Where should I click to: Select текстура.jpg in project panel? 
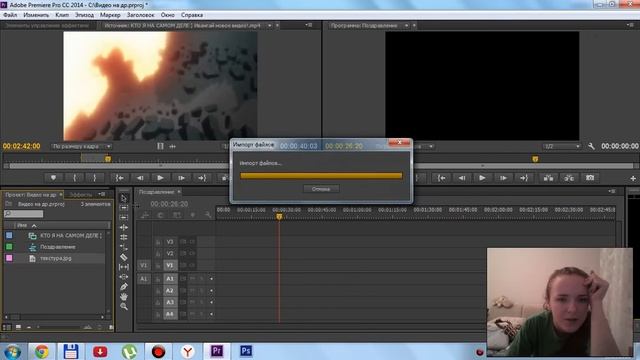pos(55,258)
